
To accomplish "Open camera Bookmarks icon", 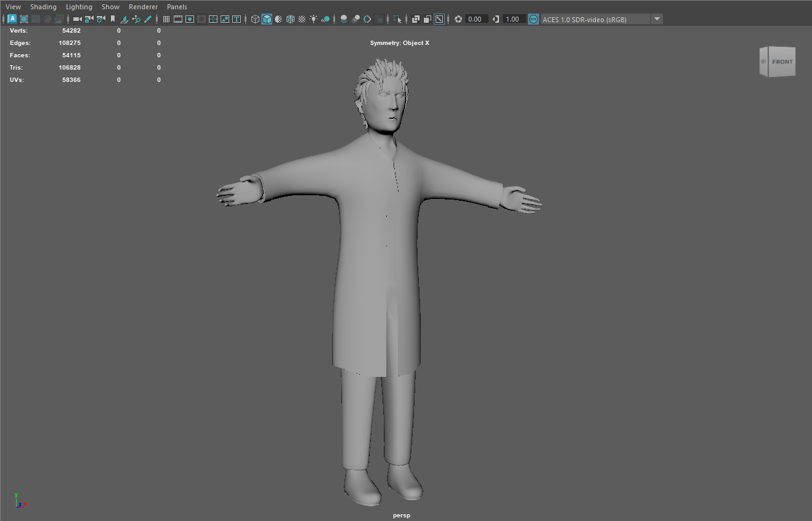I will [113, 19].
